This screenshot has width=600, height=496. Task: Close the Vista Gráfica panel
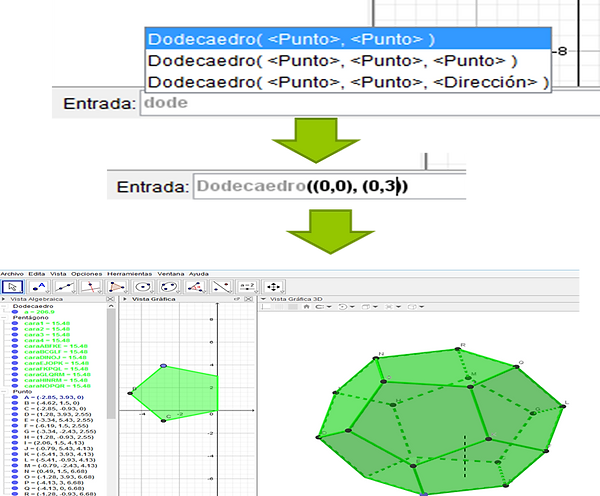248,299
